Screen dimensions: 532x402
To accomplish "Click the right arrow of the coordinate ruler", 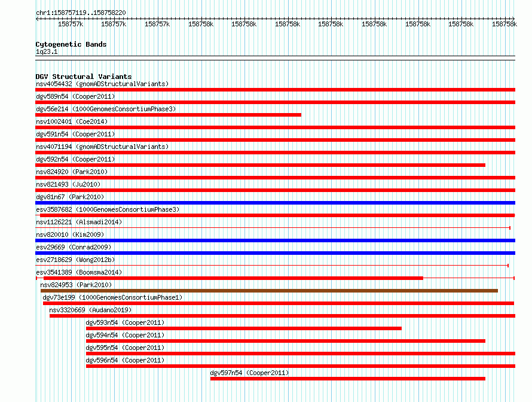I will [513, 19].
